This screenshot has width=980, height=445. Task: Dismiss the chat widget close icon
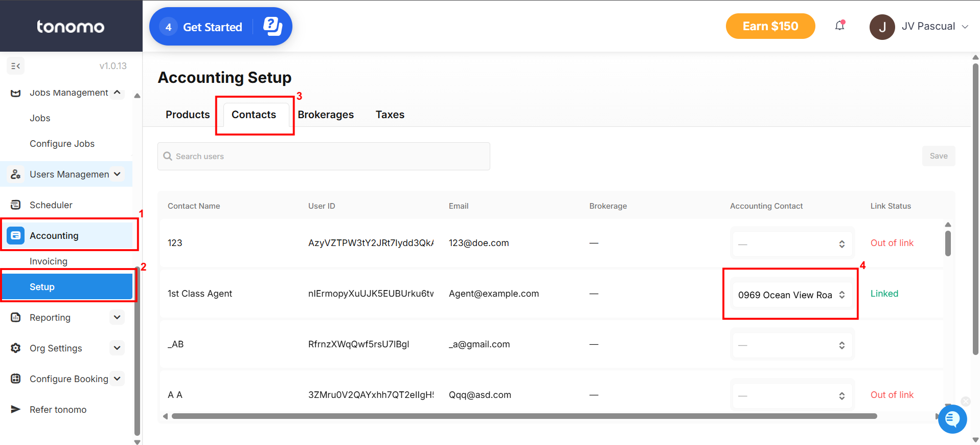click(965, 401)
